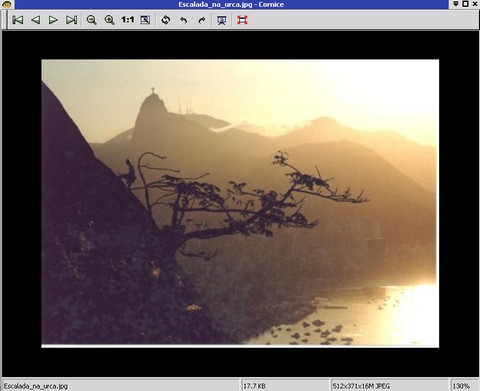Viewport: 480px width, 391px height.
Task: Jump to the last image
Action: click(x=71, y=20)
